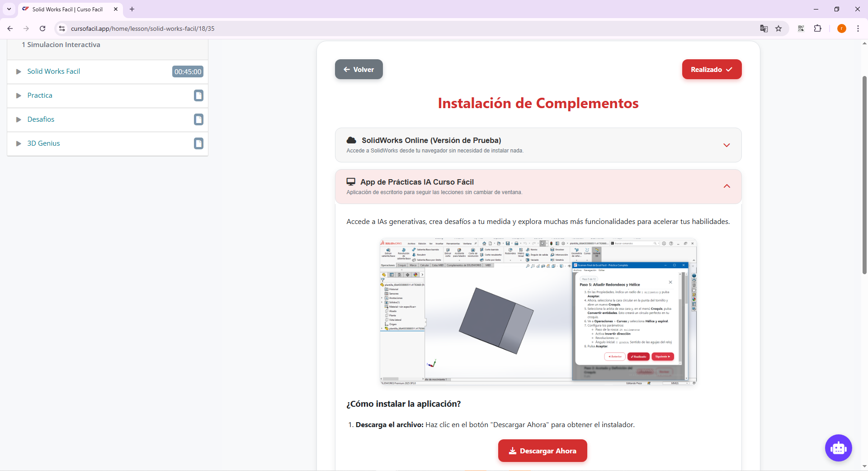Bookmark this page with the star

pos(778,29)
